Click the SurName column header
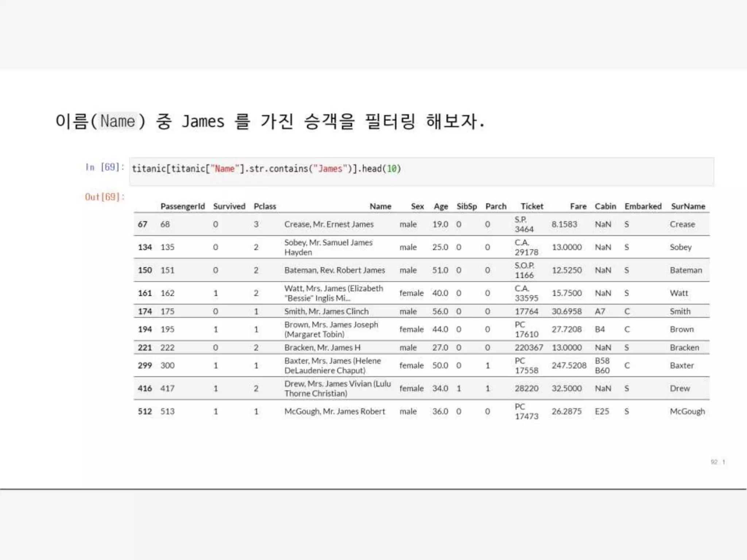Viewport: 747px width, 560px height. point(688,206)
